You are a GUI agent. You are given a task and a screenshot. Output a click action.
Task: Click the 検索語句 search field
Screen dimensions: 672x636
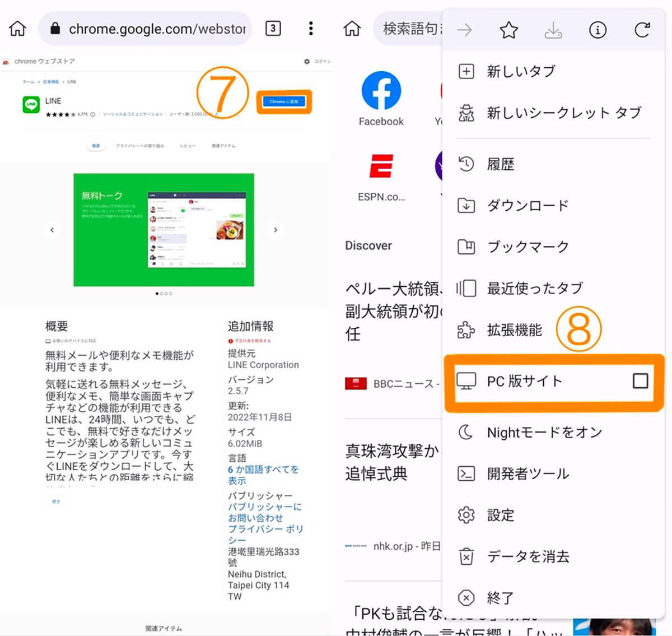pyautogui.click(x=408, y=28)
